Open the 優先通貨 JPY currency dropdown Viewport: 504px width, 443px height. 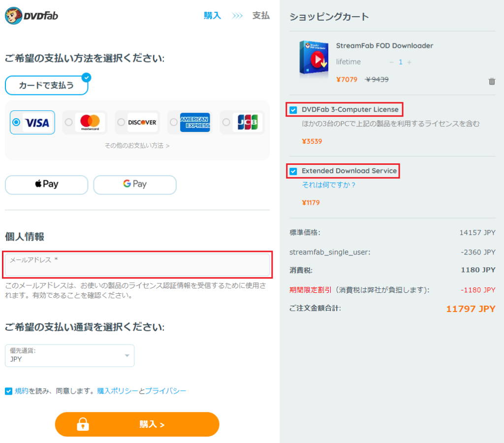69,355
